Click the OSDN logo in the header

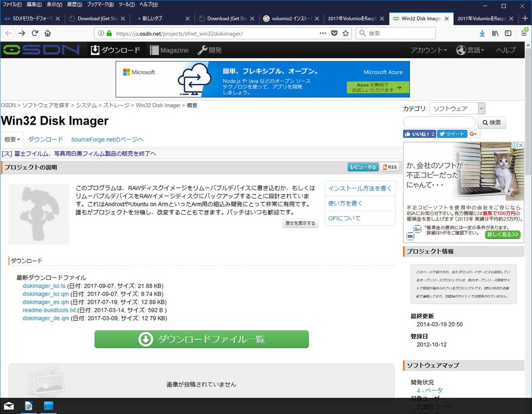click(39, 50)
